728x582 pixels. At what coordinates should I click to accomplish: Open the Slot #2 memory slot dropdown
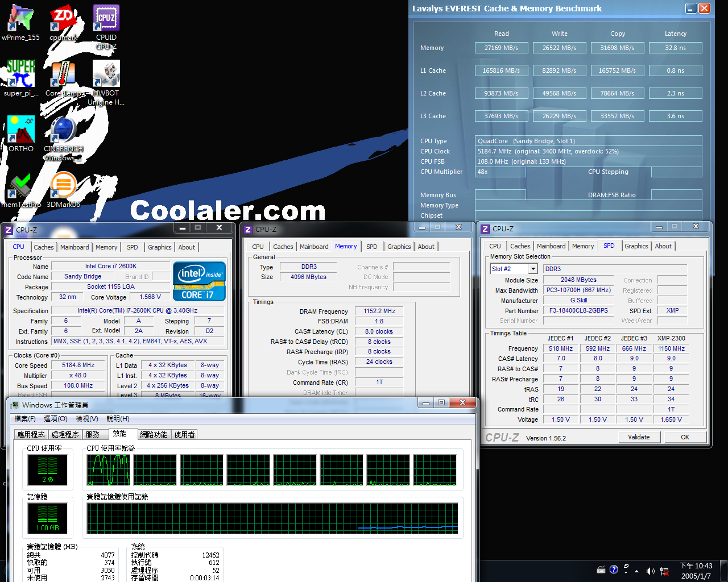click(533, 269)
